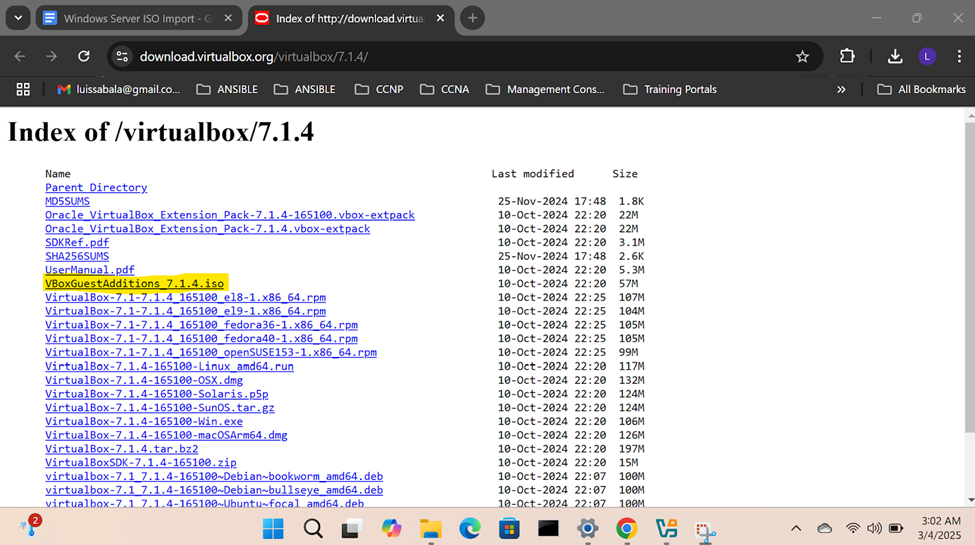Open Windows taskbar search
Screen dimensions: 975x545
click(x=313, y=529)
